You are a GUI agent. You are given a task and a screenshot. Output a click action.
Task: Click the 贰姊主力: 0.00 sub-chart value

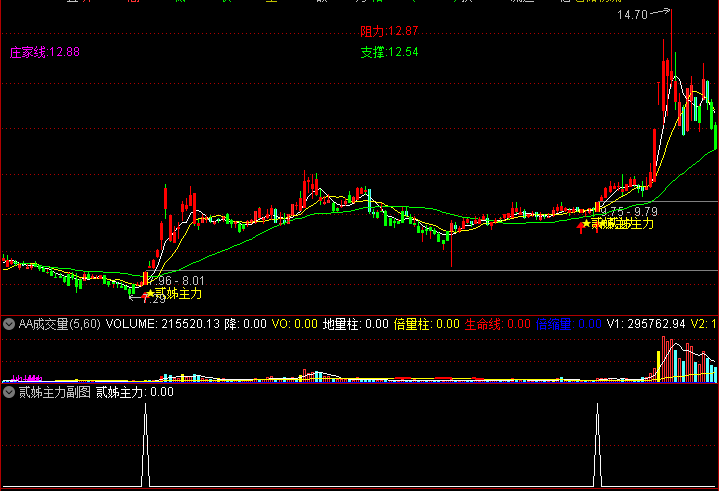135,392
